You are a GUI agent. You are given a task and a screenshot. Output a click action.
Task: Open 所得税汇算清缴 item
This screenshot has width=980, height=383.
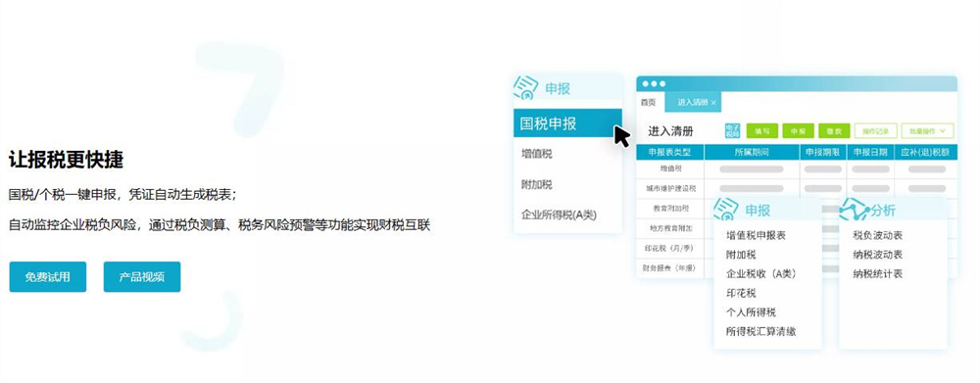point(760,332)
